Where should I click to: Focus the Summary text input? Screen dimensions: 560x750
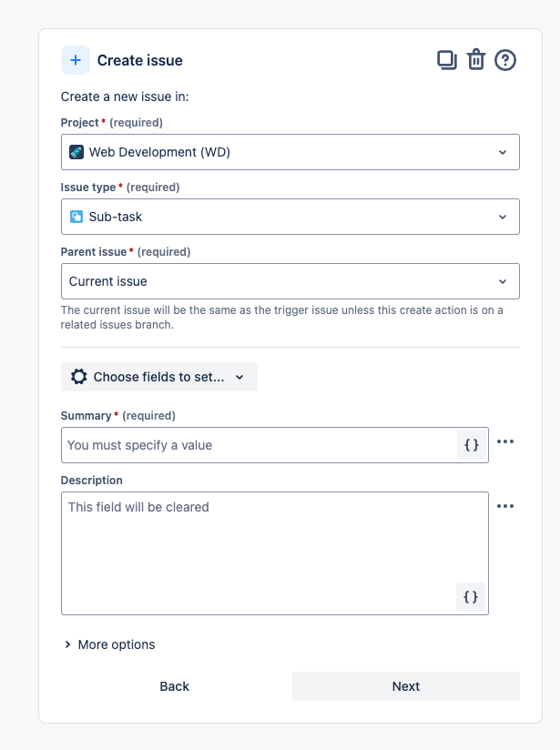point(260,445)
